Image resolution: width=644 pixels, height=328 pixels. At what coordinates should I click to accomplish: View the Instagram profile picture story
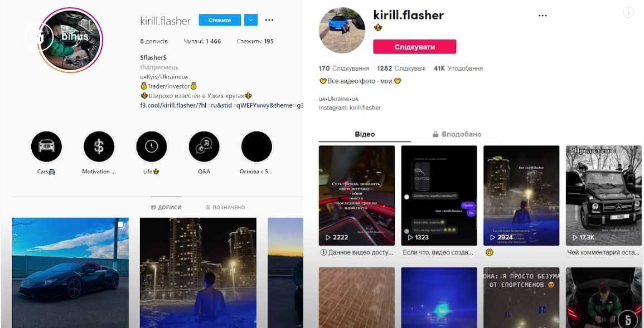71,40
